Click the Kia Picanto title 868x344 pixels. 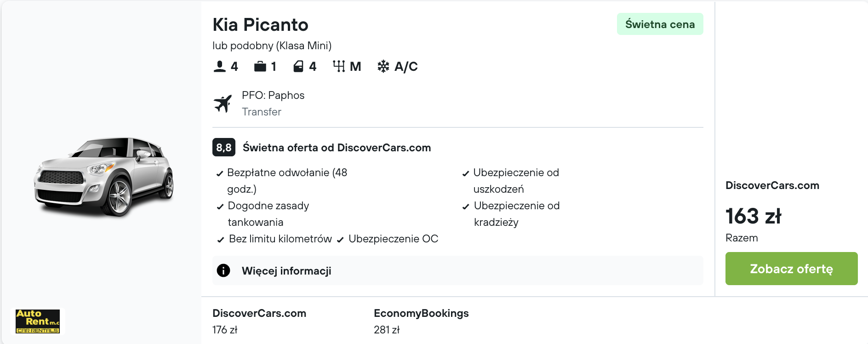tap(260, 25)
